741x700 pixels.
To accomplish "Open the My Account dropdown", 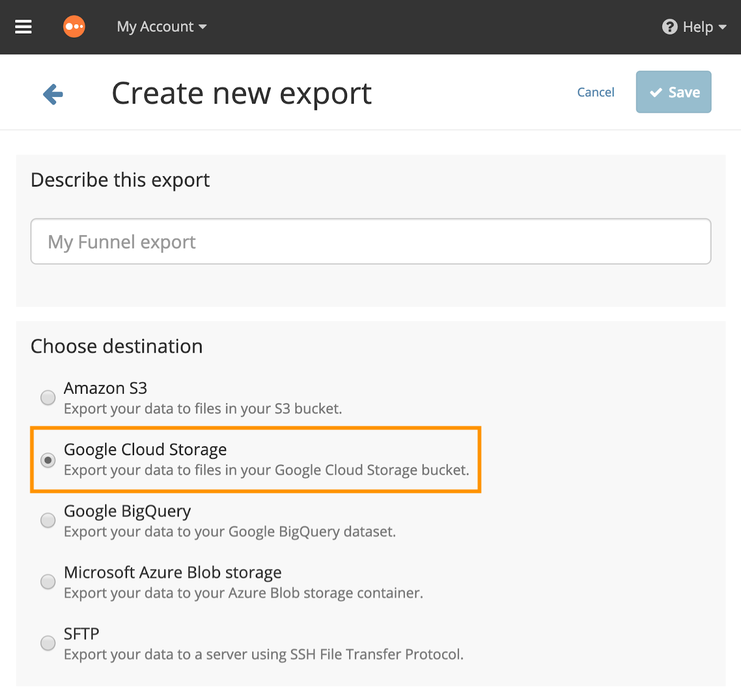I will click(162, 27).
